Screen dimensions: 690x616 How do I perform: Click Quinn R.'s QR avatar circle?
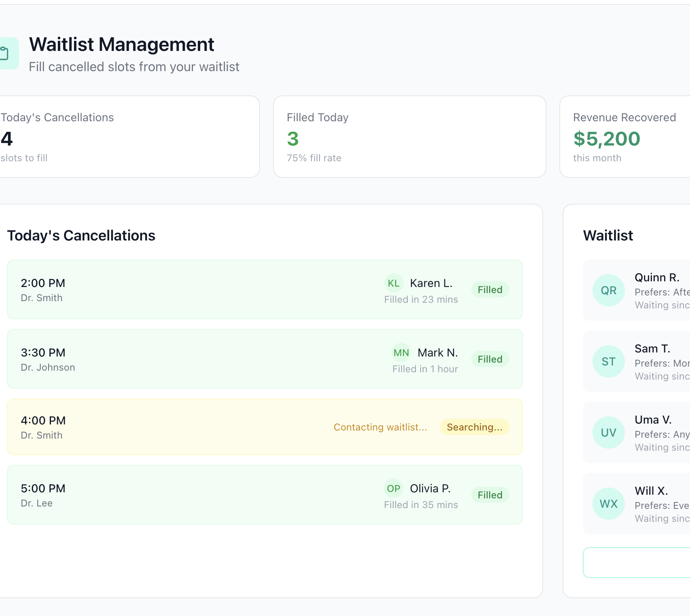tap(608, 290)
